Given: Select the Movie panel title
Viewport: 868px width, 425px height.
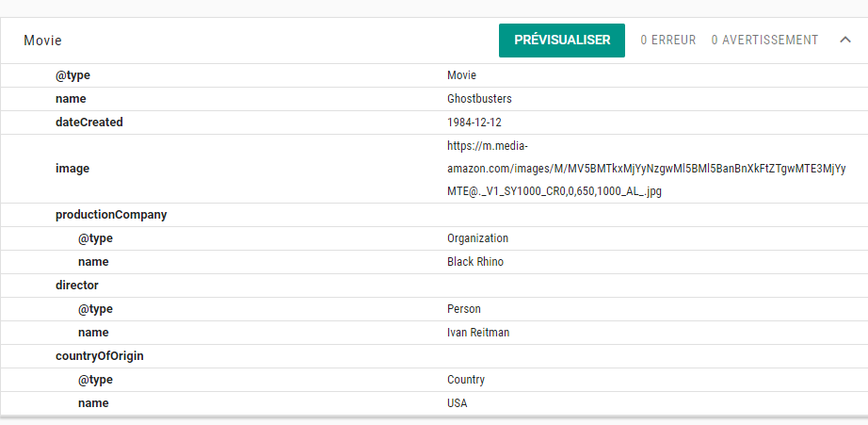Looking at the screenshot, I should [x=42, y=41].
